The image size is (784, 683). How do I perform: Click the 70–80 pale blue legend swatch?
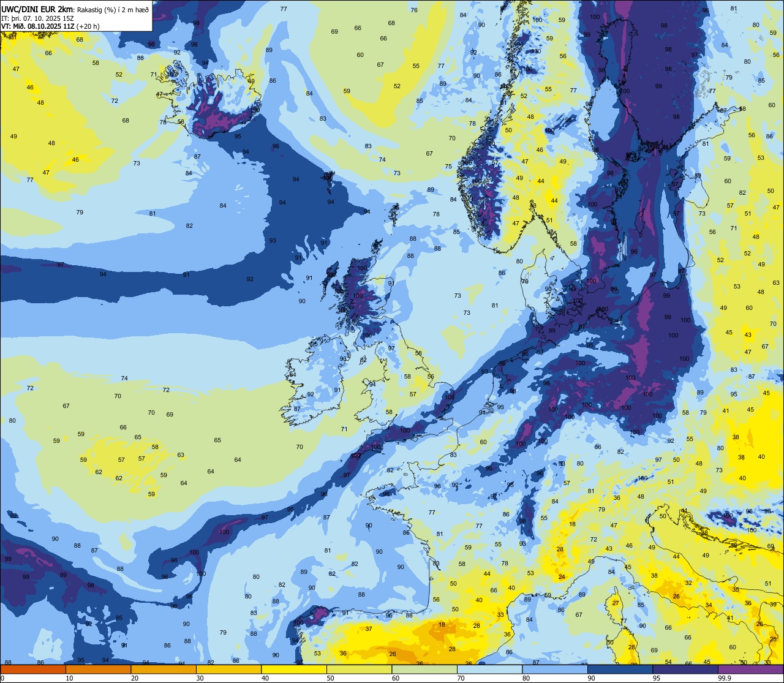point(489,670)
